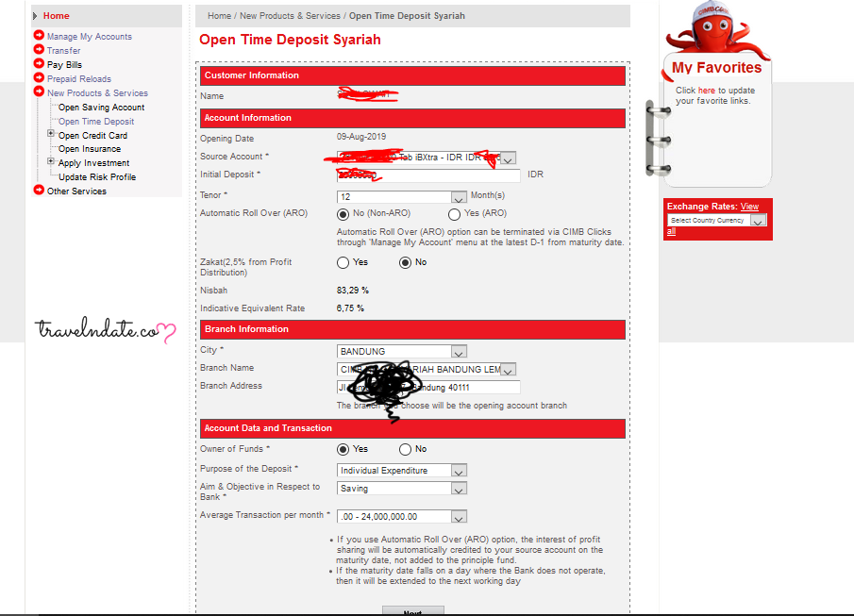Click the red arrow icon beside Pay Bills
This screenshot has width=854, height=616.
point(39,64)
